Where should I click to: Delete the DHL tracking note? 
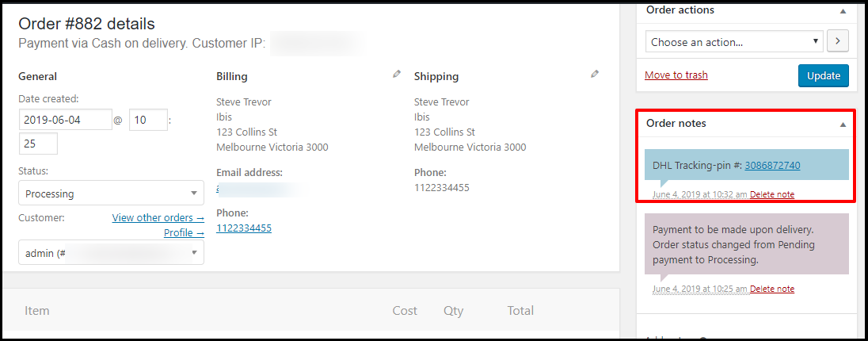(x=771, y=194)
